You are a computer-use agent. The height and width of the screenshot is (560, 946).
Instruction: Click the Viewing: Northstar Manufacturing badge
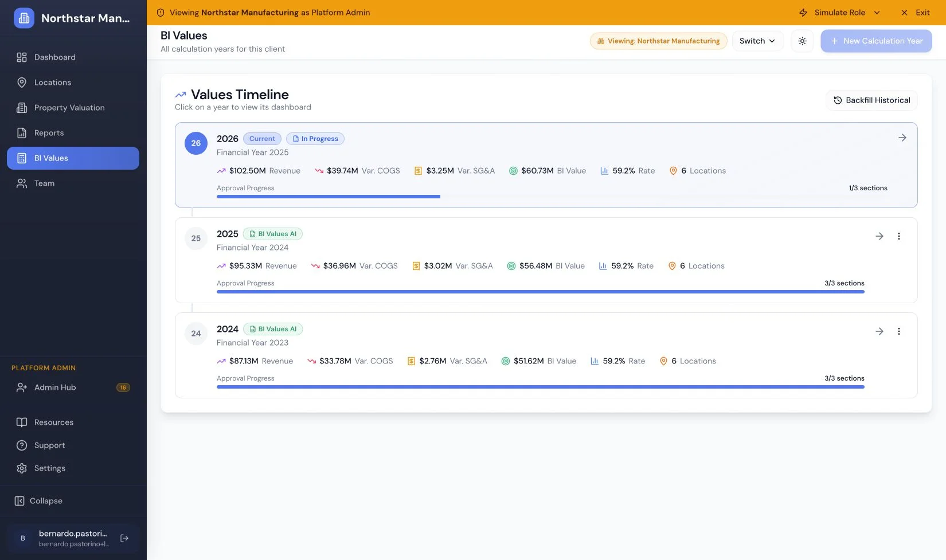click(658, 41)
